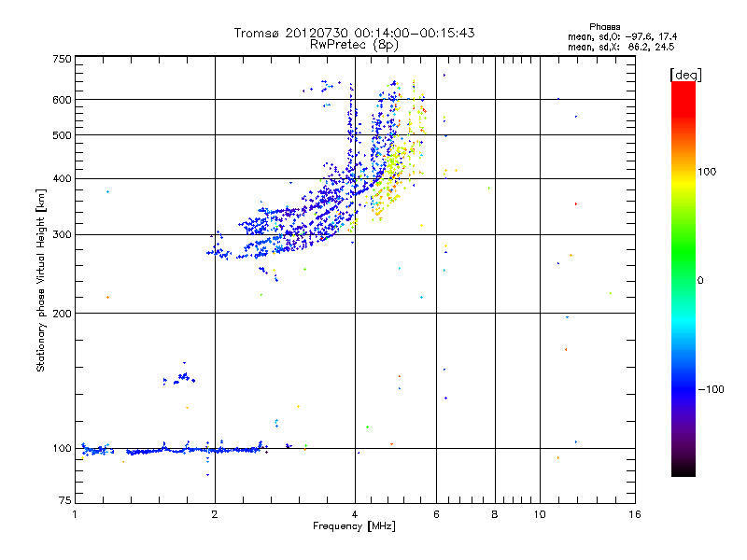The image size is (747, 560).
Task: Click the blue E-layer trace near 100 km
Action: pos(172,450)
